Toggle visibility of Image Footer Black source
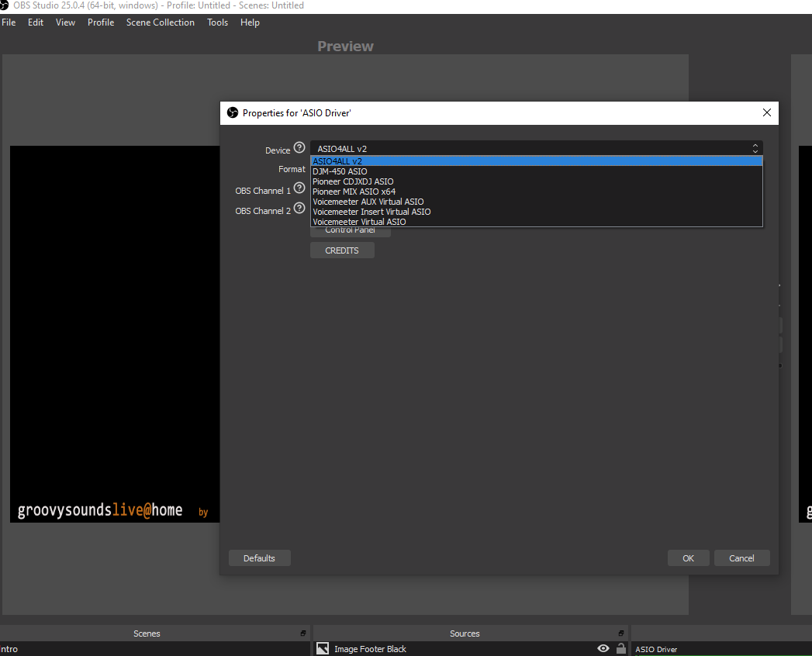The image size is (812, 656). click(603, 648)
